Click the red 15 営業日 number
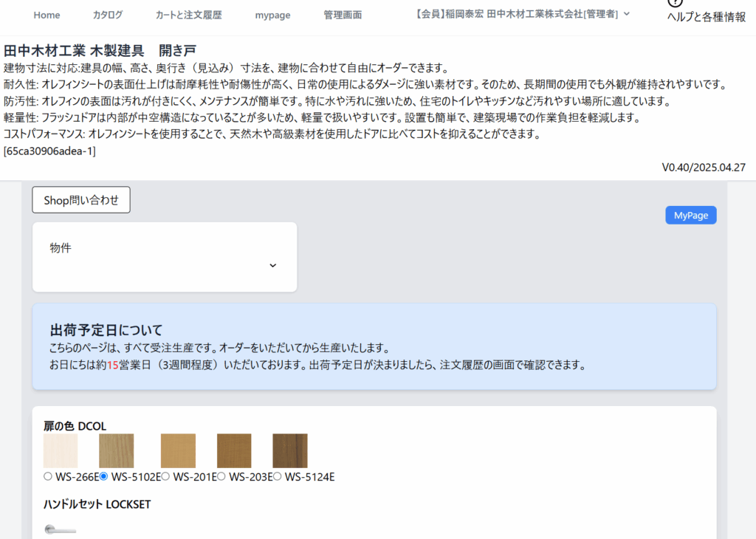The image size is (756, 539). coord(112,365)
